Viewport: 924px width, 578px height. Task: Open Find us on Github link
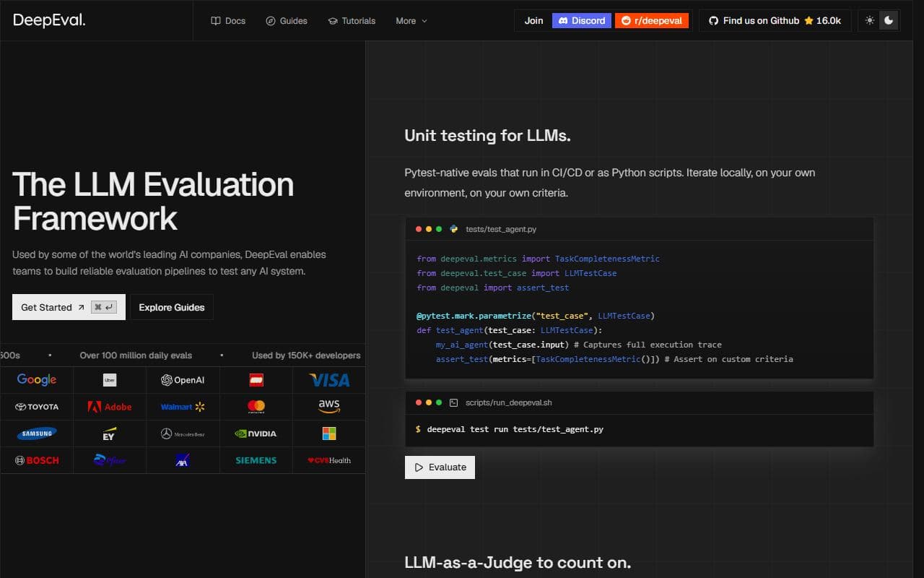tap(775, 20)
